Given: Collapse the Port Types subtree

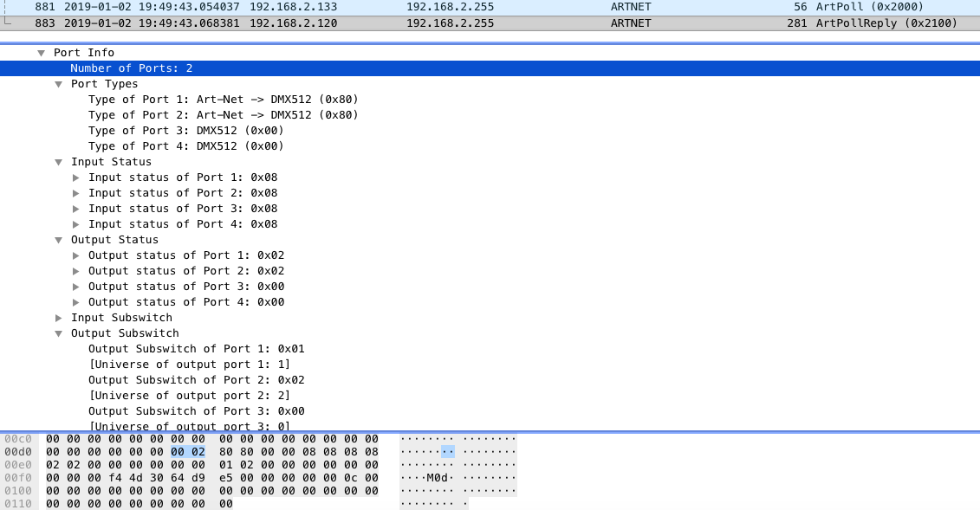Looking at the screenshot, I should [59, 83].
